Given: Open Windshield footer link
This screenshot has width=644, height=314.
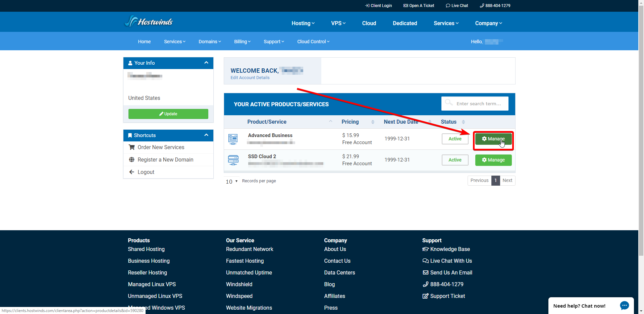Looking at the screenshot, I should pos(239,285).
